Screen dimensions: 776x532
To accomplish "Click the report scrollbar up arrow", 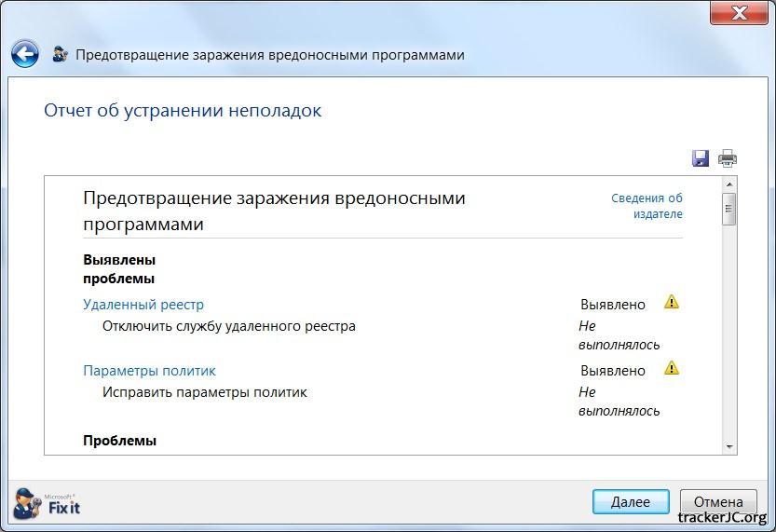I will tap(729, 184).
